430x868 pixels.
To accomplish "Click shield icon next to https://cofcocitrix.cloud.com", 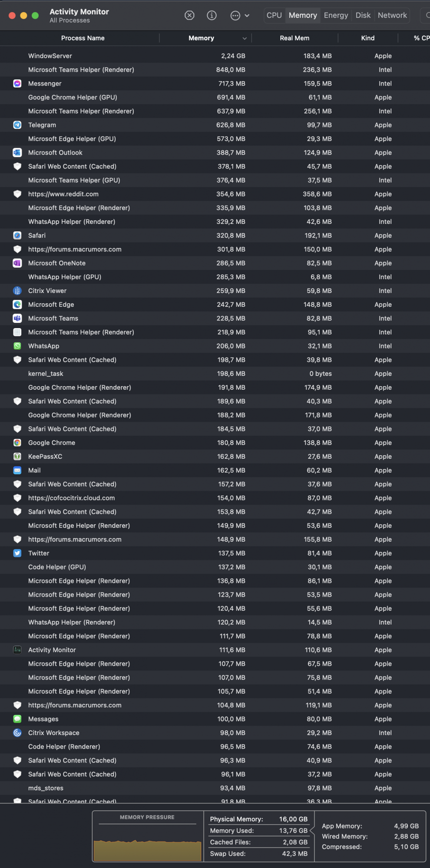I will [17, 498].
